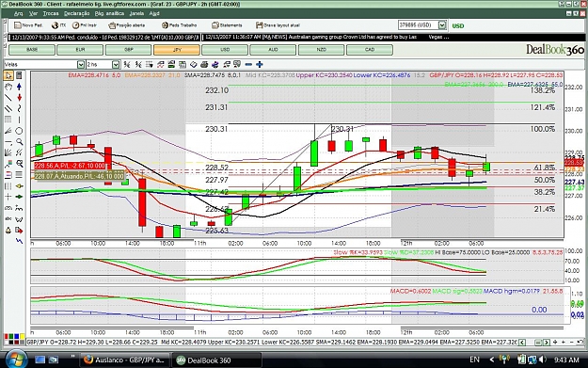Click the yellow left-right arrow tool
Screen dimensions: 588x368
[x=19, y=185]
